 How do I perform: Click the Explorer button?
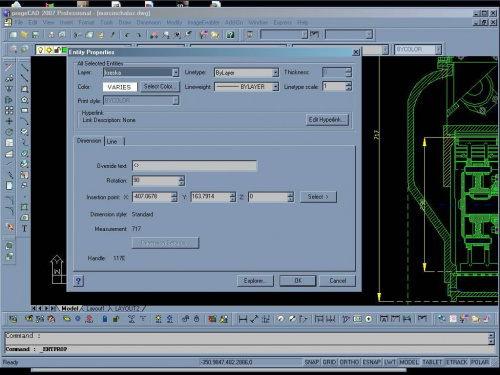(x=255, y=281)
